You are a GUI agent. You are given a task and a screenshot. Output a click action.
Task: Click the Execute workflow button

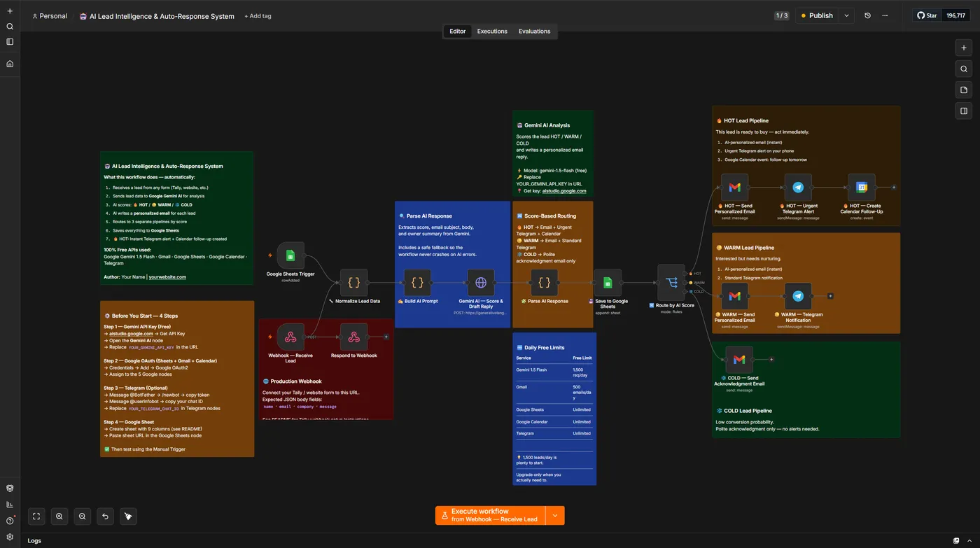[490, 515]
